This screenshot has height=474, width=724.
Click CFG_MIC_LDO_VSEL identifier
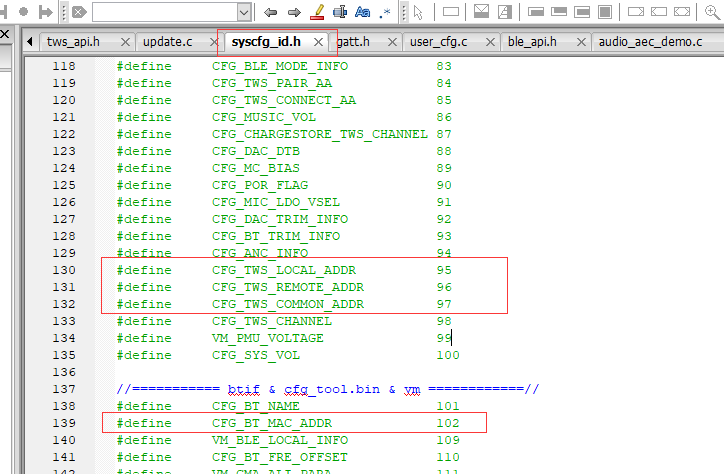[276, 202]
